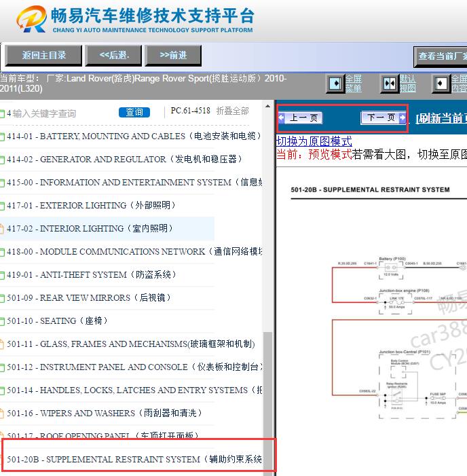The height and width of the screenshot is (476, 467).
Task: Click the PC.61-4518 text
Action: click(x=190, y=111)
